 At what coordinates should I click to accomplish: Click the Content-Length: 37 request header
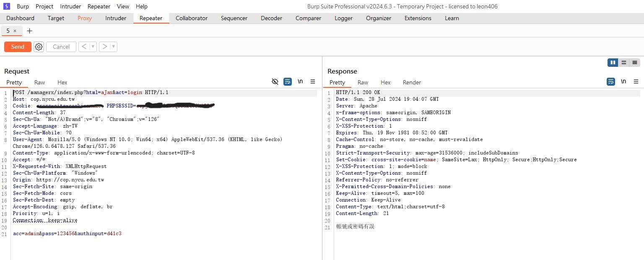click(x=39, y=113)
